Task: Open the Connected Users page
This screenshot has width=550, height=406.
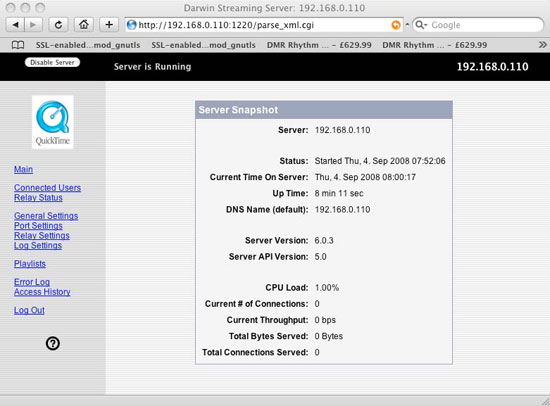Action: pos(47,188)
